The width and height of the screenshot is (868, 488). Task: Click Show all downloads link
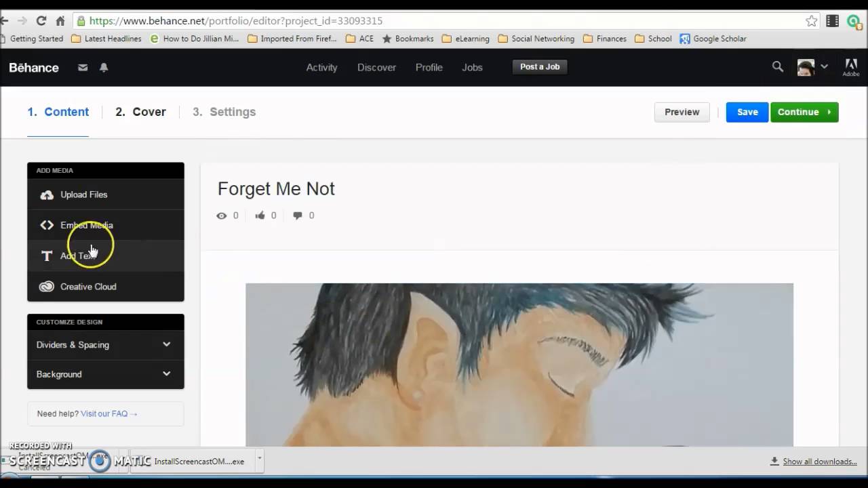820,462
